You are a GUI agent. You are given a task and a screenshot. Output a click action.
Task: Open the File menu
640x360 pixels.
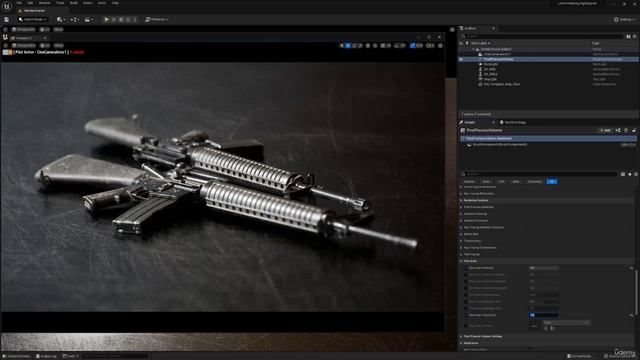pos(19,3)
